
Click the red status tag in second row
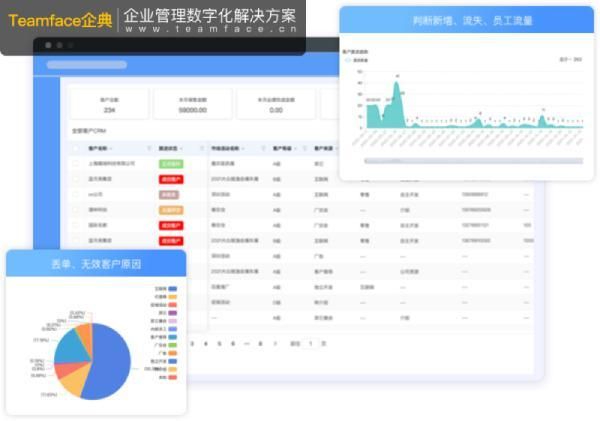[x=170, y=179]
